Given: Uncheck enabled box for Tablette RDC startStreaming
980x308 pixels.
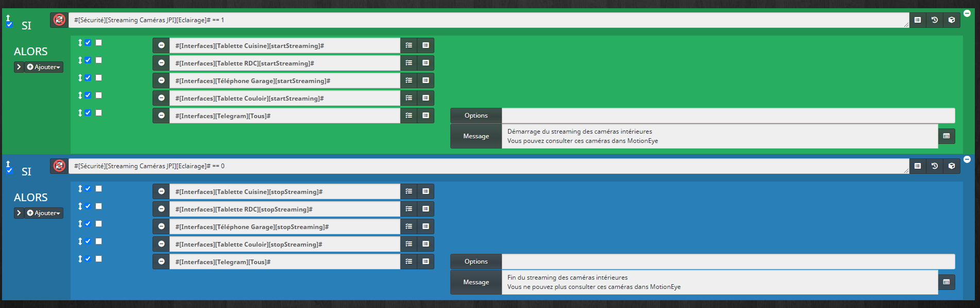Looking at the screenshot, I should click(x=88, y=60).
